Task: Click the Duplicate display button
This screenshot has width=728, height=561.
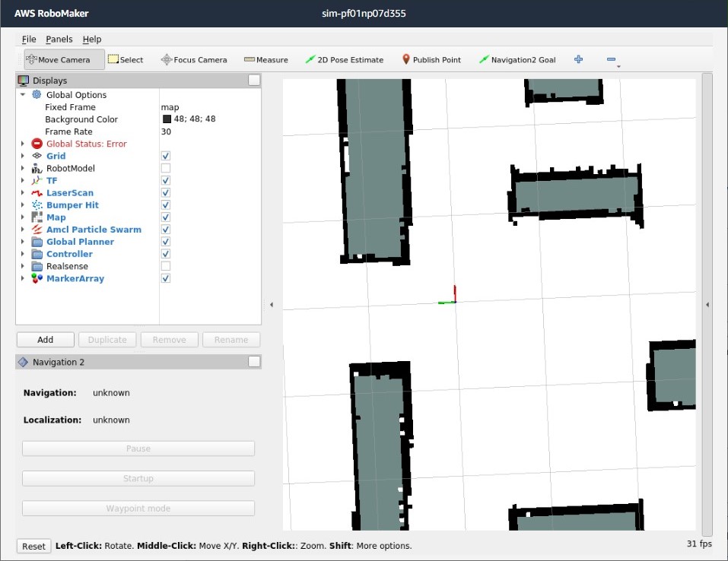Action: coord(107,340)
